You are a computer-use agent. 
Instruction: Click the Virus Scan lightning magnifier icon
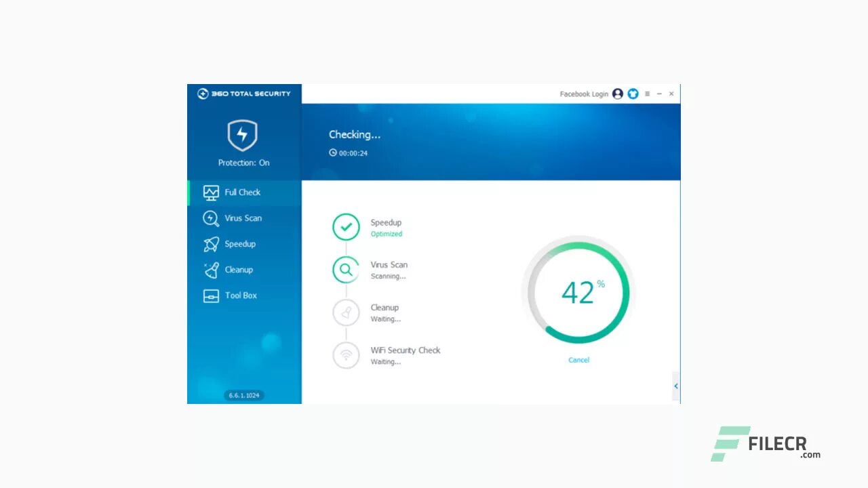[211, 218]
